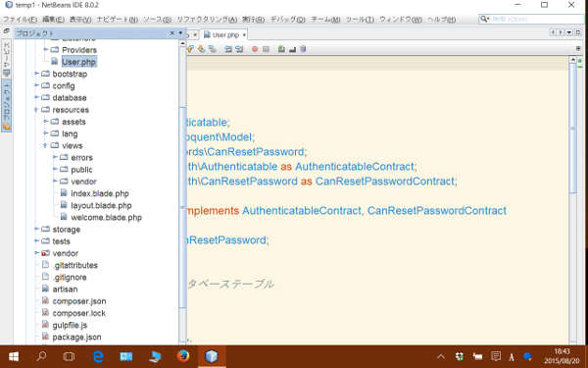Viewport: 588px width, 368px height.
Task: Click the red start macro recording icon
Action: click(x=255, y=49)
